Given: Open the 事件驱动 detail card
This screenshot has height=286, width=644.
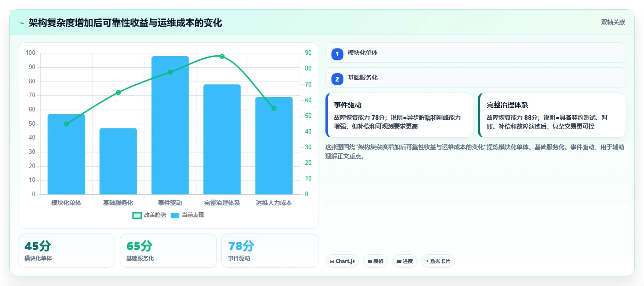Looking at the screenshot, I should [399, 115].
